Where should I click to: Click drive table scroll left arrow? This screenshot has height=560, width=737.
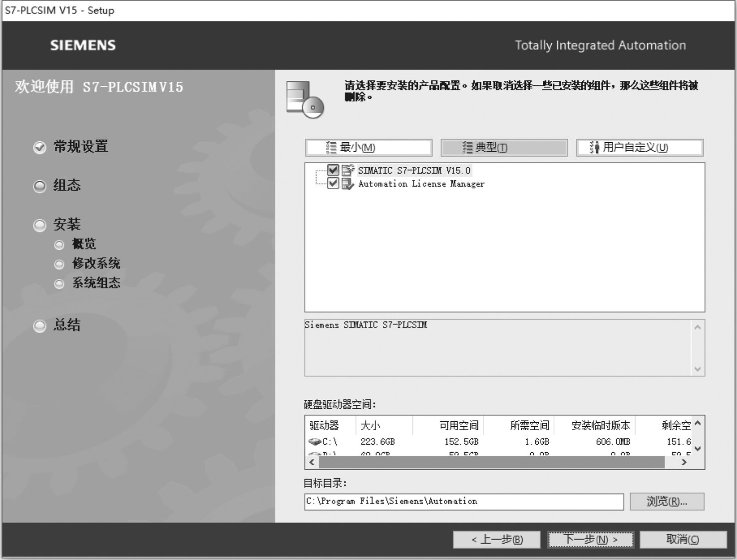click(312, 463)
